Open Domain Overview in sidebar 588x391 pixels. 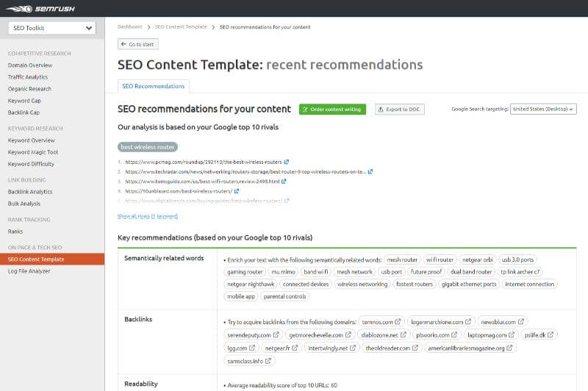point(30,65)
